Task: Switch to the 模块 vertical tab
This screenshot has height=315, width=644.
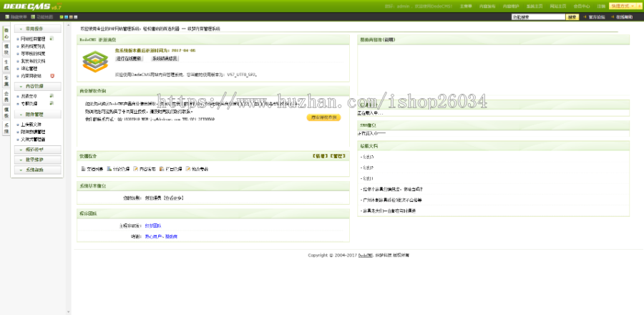Action: [6, 49]
